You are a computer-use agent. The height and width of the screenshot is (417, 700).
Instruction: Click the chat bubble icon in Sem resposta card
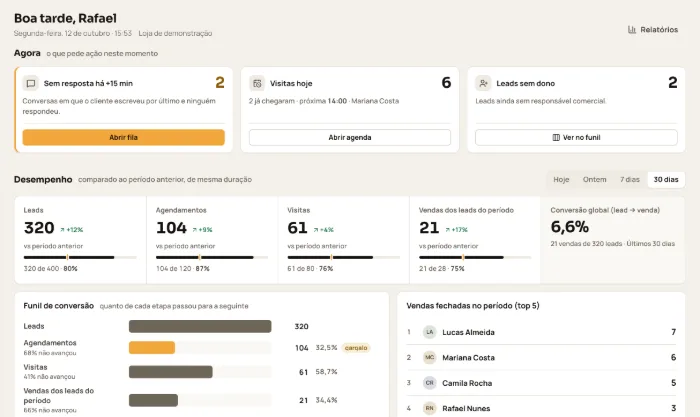(31, 83)
